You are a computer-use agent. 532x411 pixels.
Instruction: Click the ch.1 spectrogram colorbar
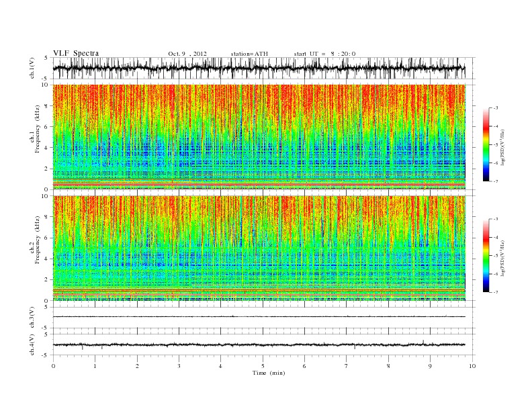click(486, 145)
